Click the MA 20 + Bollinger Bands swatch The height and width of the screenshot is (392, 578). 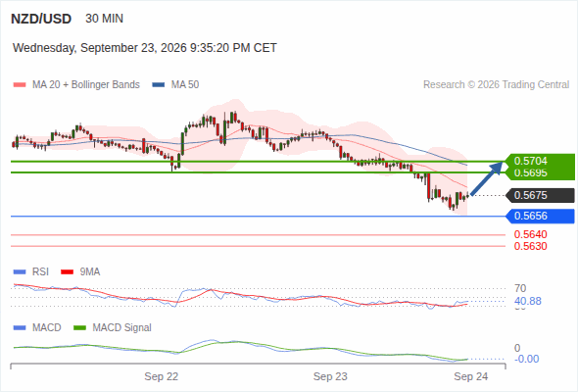point(20,85)
